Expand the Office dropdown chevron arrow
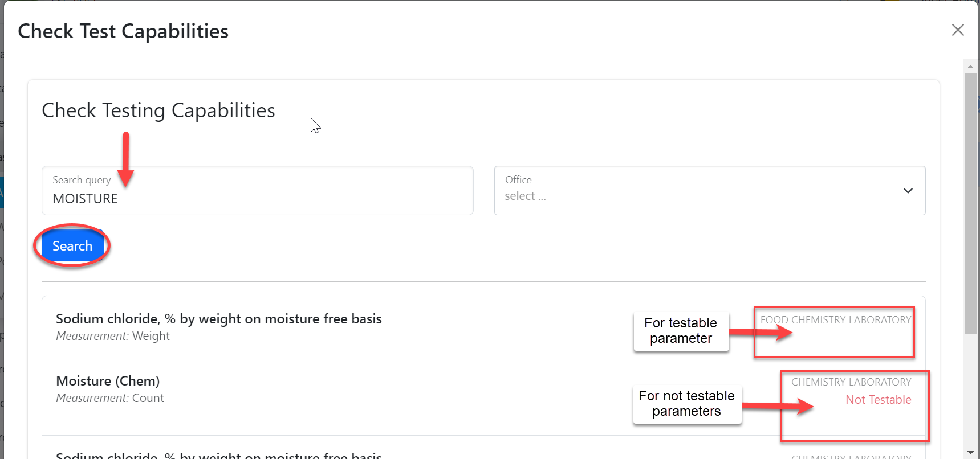The image size is (980, 459). tap(908, 191)
